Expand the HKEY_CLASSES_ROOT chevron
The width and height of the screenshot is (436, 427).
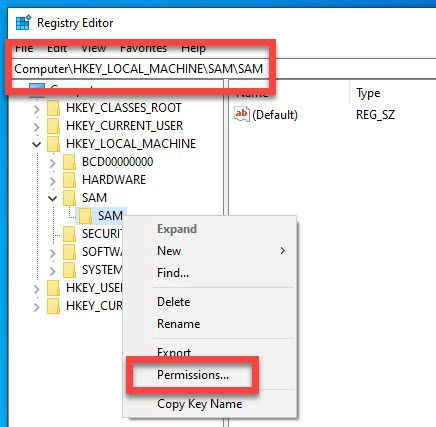[x=37, y=109]
